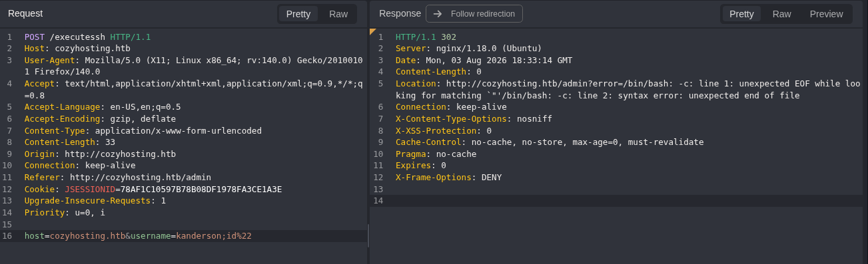Click the Date header in the response
The image size is (868, 264).
coord(484,60)
